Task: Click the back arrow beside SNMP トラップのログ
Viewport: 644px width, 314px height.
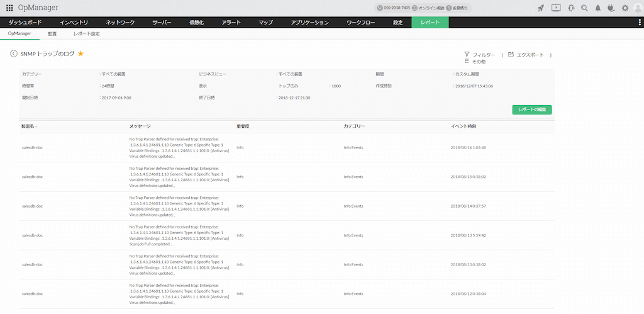Action: pyautogui.click(x=14, y=54)
